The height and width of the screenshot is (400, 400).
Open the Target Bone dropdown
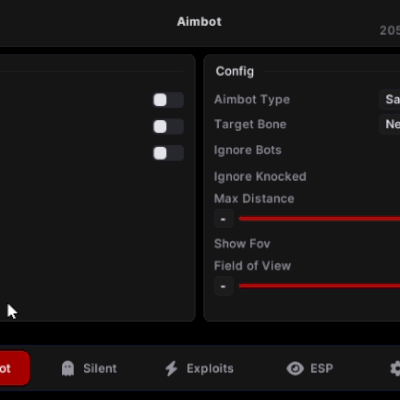point(390,124)
